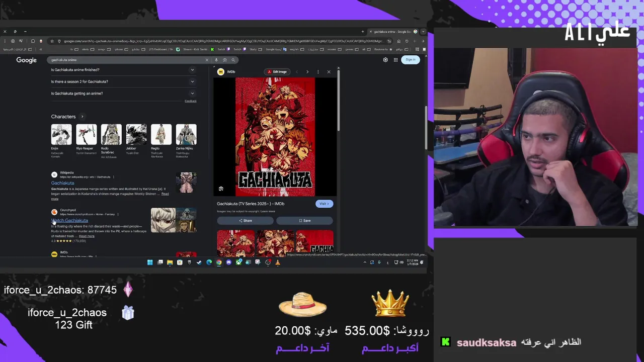Select the Enjin character card

[61, 141]
